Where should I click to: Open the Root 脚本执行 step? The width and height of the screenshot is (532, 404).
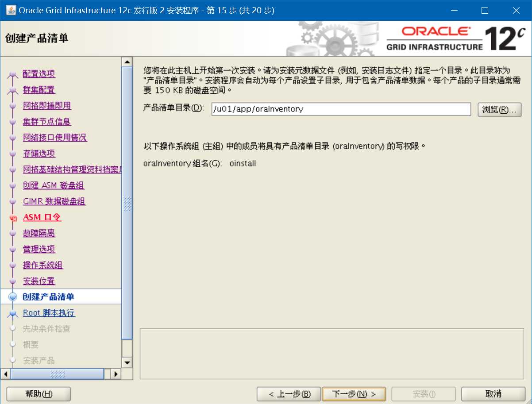point(49,313)
